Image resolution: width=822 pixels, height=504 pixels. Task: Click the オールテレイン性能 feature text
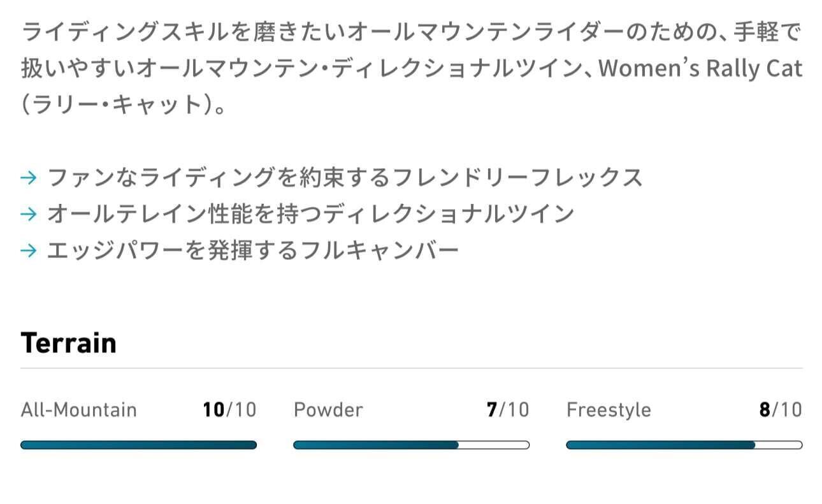pos(310,214)
